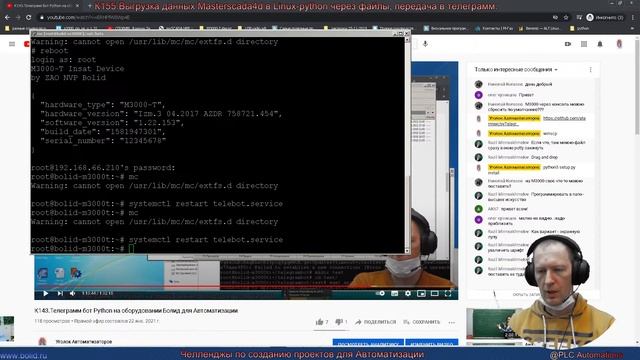
Task: Click the 'Drag and drop' chat message
Action: pyautogui.click(x=545, y=157)
